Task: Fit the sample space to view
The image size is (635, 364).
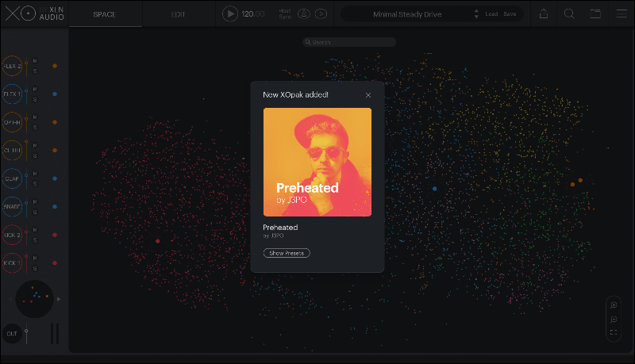Action: coord(614,332)
